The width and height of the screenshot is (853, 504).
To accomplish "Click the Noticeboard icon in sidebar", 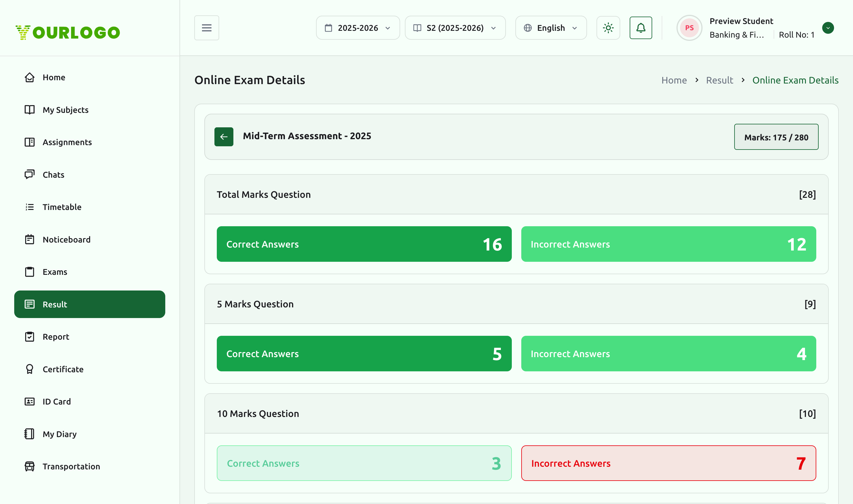I will (30, 240).
